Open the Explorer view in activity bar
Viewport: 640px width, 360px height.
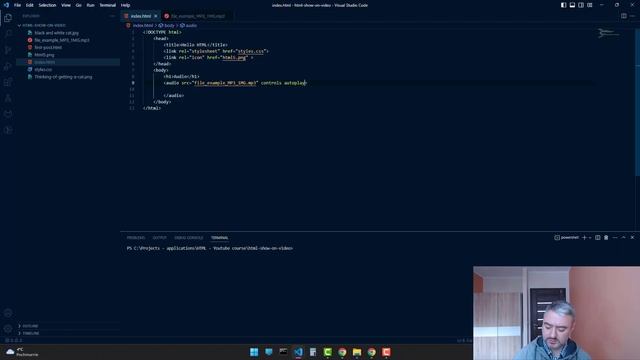(8, 18)
